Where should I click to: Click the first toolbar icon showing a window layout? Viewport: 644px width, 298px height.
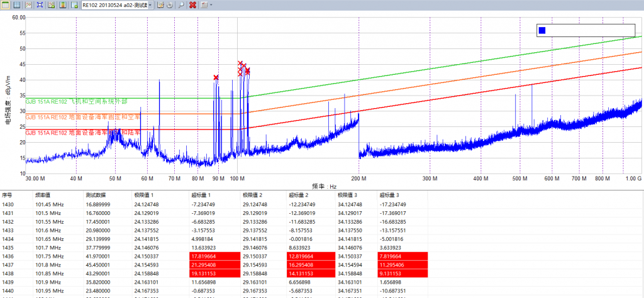tap(6, 5)
